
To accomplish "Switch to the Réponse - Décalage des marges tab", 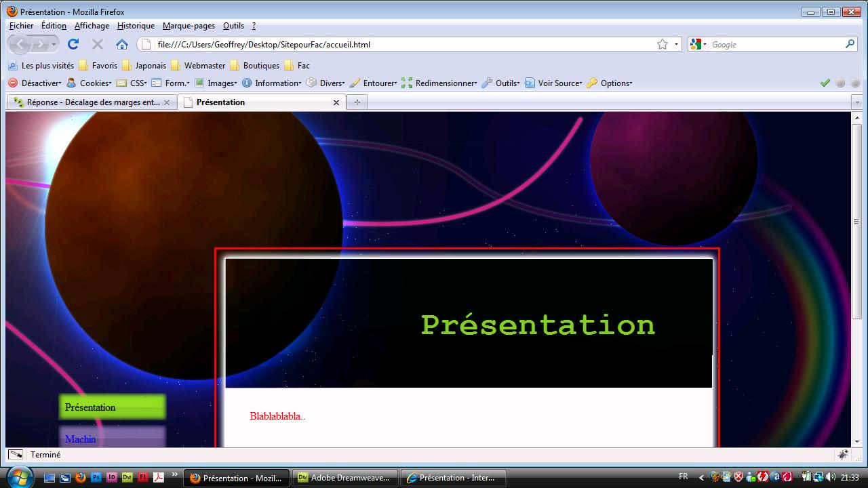I will (x=92, y=102).
